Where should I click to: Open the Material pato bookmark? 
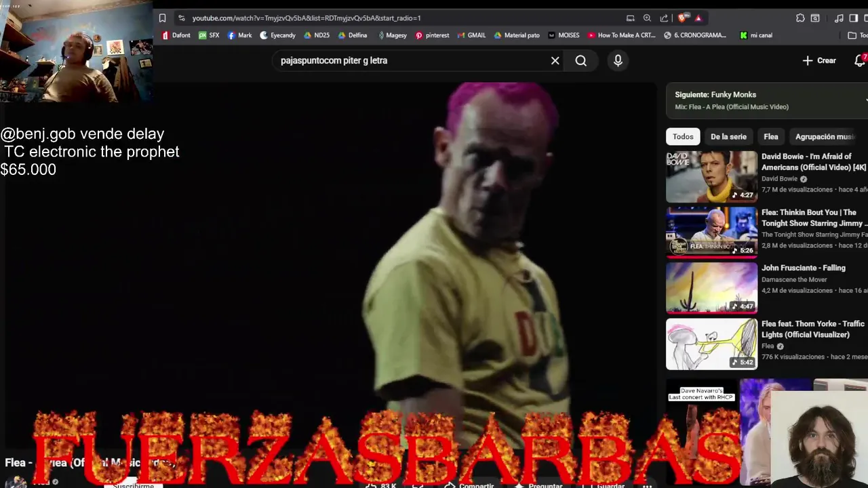[517, 35]
